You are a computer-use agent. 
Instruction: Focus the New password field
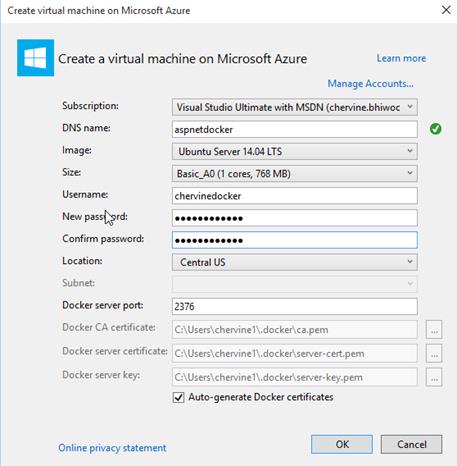click(x=295, y=218)
